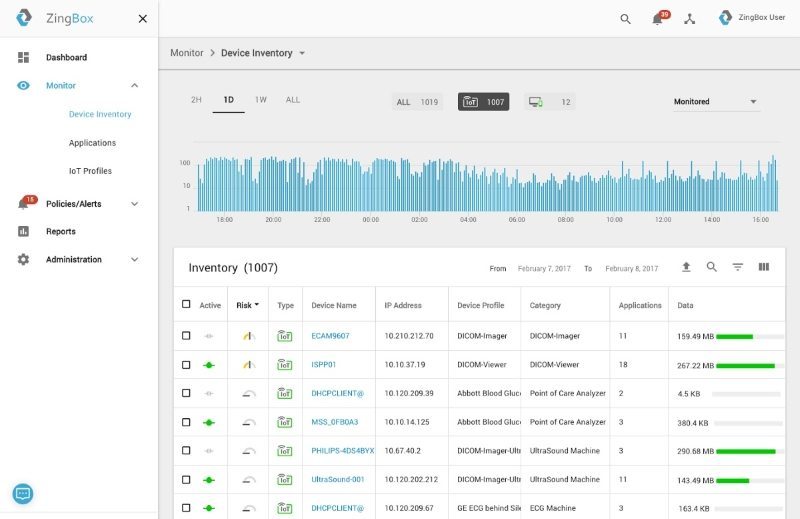Click data usage bar for 159.49 MB
This screenshot has width=800, height=519.
749,337
